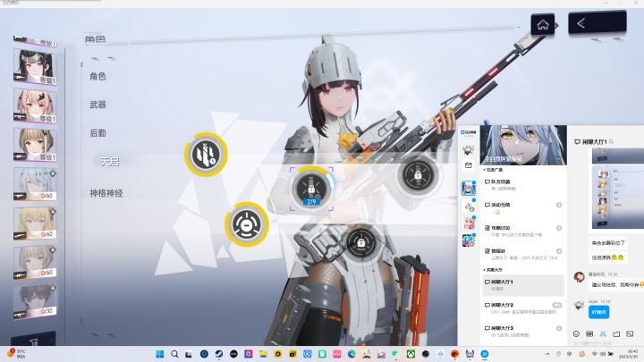Screen dimensions: 644x362
Task: Select the colorful app channel icon in sidebar
Action: 468,240
